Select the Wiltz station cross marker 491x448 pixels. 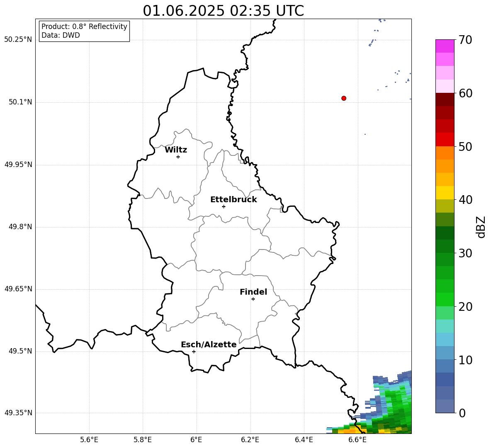(x=178, y=157)
